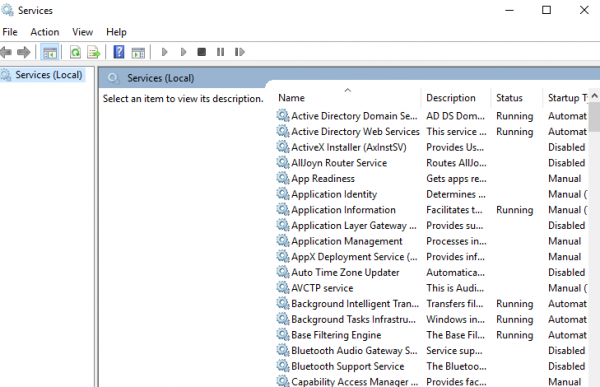The height and width of the screenshot is (387, 600).
Task: Click gear icon of AllJoyn Router Service
Action: 283,163
